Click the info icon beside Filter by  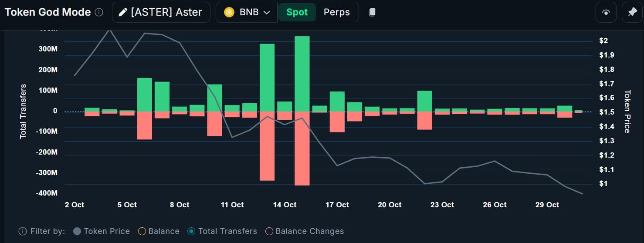tap(23, 231)
